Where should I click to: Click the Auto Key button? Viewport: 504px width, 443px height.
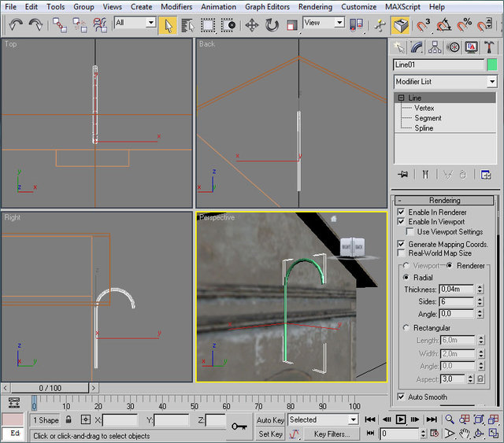click(270, 420)
